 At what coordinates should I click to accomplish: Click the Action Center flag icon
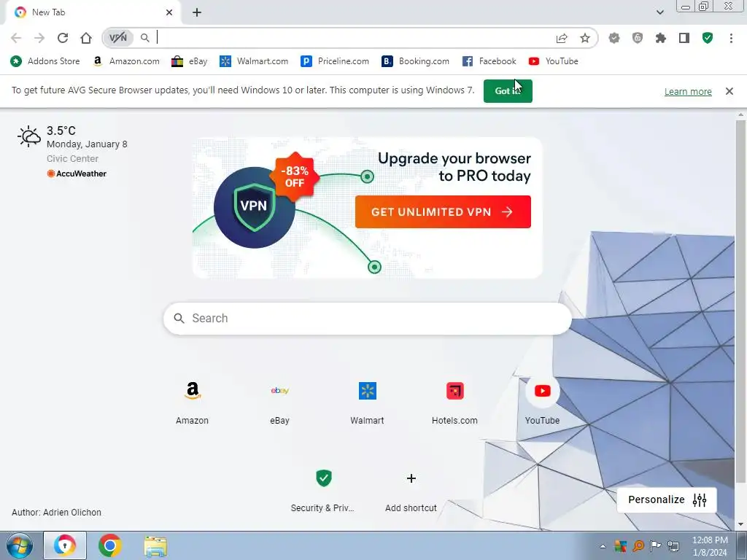(656, 546)
